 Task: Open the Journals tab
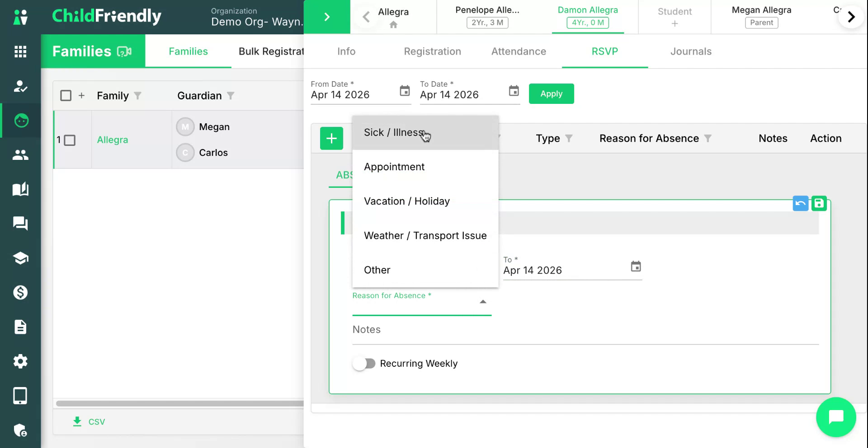(691, 51)
